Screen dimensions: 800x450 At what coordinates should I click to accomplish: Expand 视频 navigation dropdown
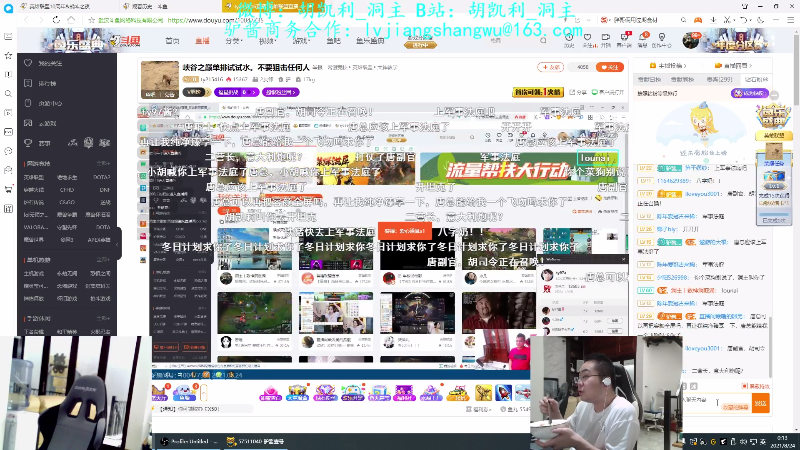[x=267, y=41]
